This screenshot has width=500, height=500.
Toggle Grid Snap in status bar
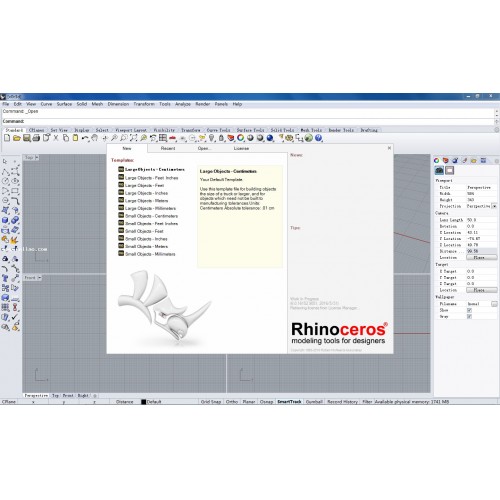coord(211,402)
